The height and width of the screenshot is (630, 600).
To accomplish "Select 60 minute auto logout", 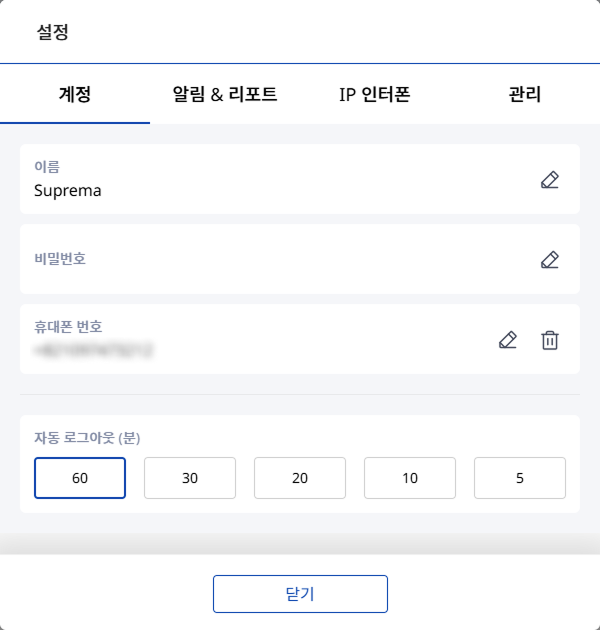I will tap(80, 478).
